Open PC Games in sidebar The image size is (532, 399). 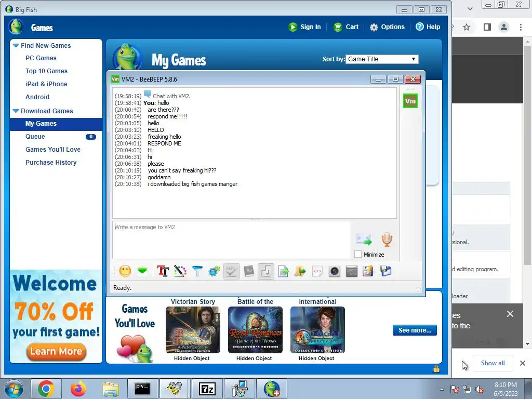tap(41, 58)
